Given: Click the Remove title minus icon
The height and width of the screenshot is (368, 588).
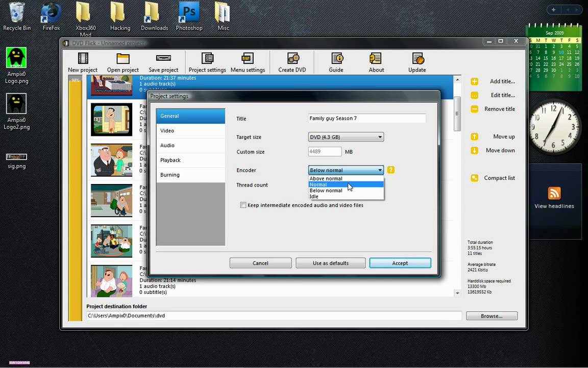Looking at the screenshot, I should coord(474,109).
